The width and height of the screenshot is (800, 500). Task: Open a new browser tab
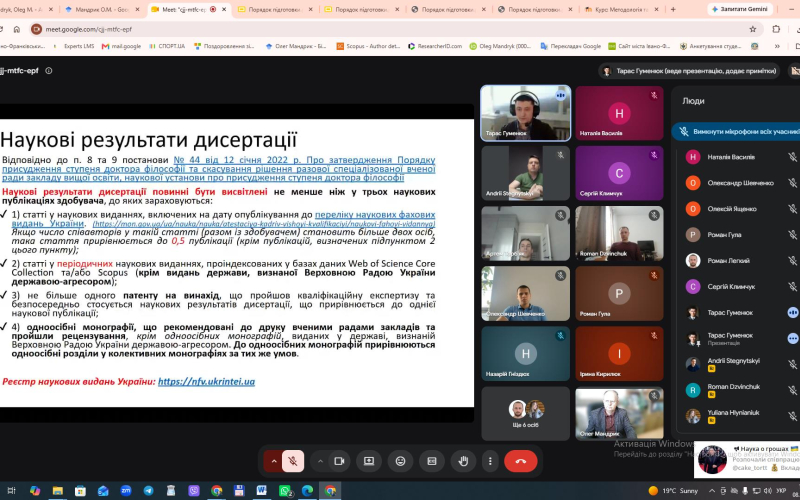click(x=673, y=9)
